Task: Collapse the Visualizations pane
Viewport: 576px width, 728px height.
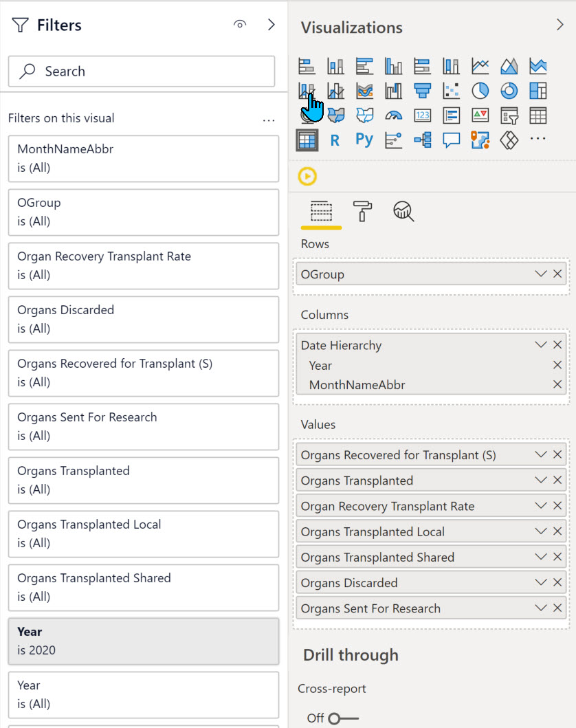Action: (x=560, y=25)
